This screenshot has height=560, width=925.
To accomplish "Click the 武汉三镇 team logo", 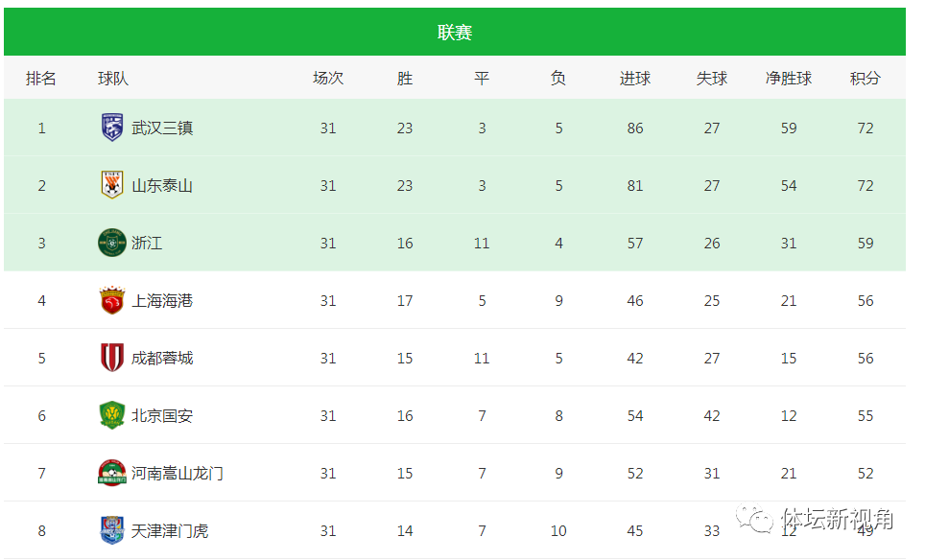I will (112, 128).
